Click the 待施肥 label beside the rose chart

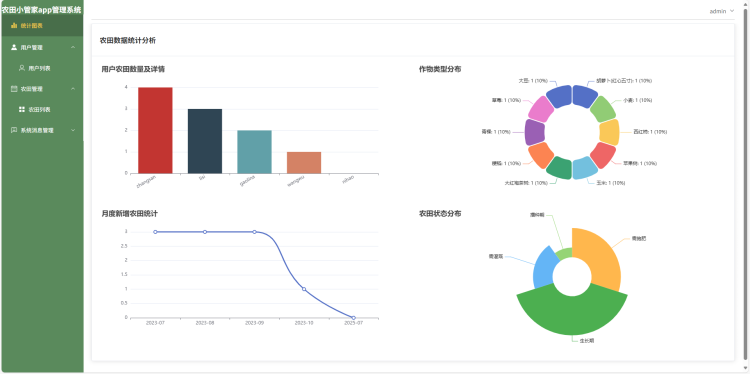coord(639,238)
